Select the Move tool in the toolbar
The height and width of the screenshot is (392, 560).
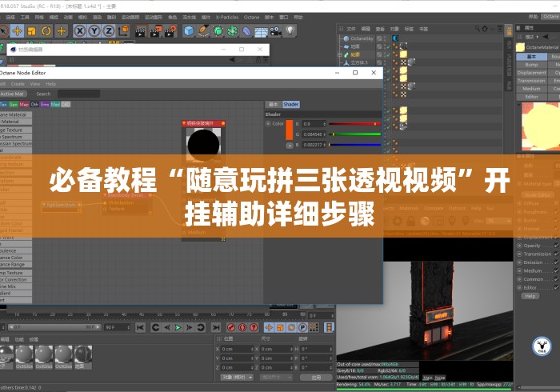pos(17,31)
